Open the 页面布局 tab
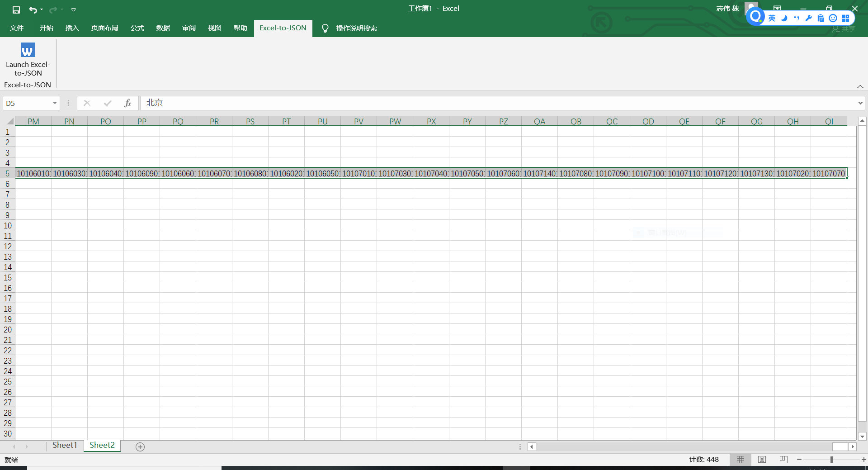 coord(104,28)
